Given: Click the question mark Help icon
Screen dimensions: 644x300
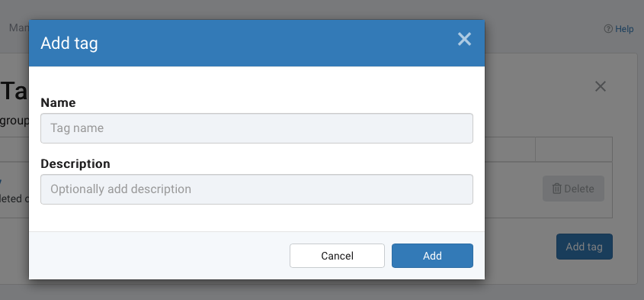Looking at the screenshot, I should click(608, 29).
